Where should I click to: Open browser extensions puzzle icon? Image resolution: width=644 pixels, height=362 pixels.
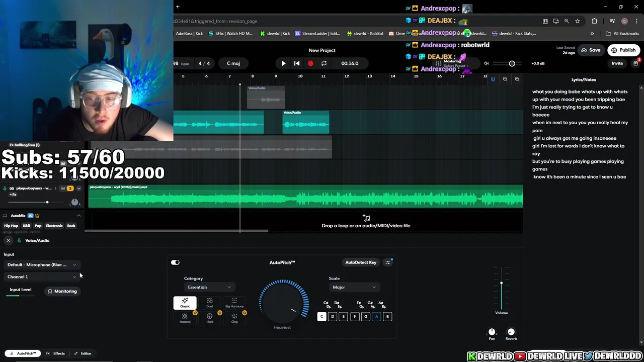pos(595,21)
